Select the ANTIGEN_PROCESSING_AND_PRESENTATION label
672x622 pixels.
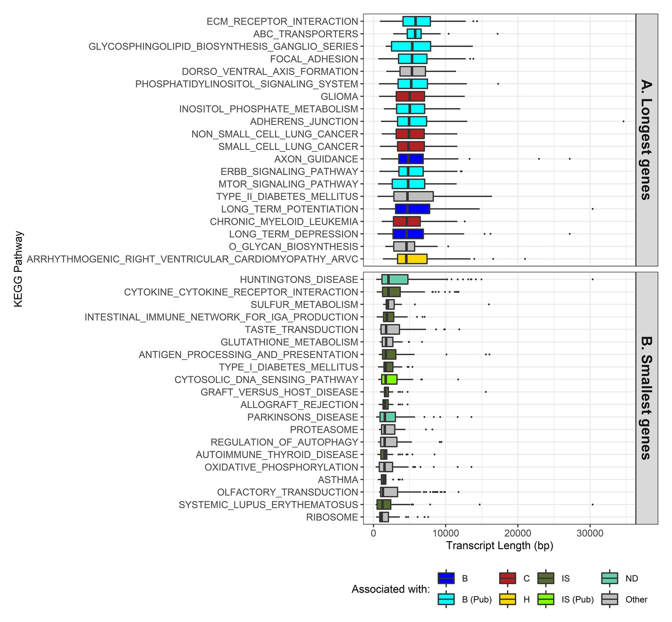[x=249, y=355]
